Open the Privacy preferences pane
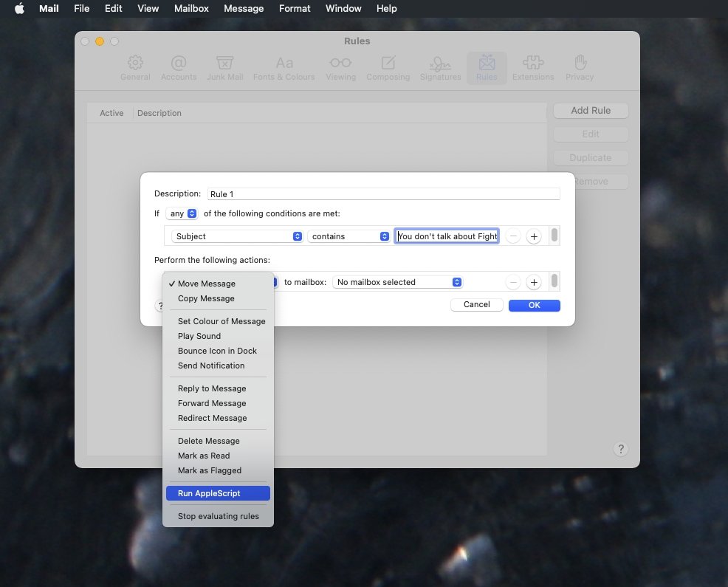This screenshot has height=587, width=728. (x=580, y=68)
